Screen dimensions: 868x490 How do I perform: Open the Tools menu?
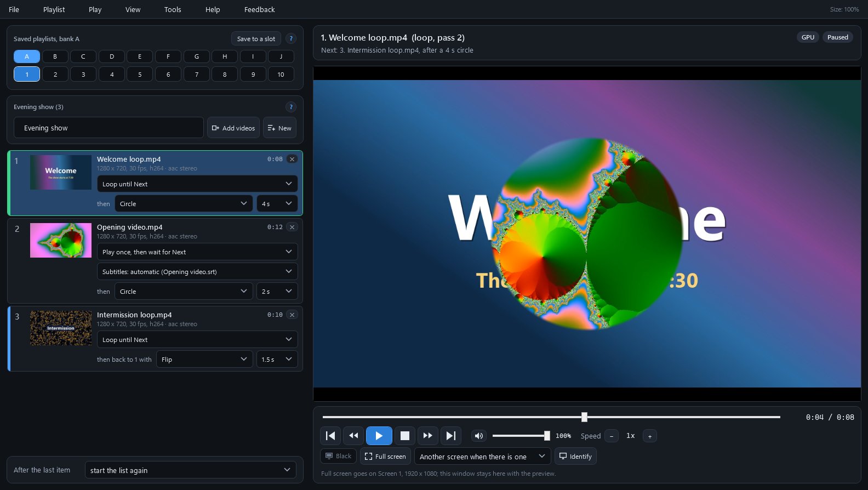[x=173, y=9]
